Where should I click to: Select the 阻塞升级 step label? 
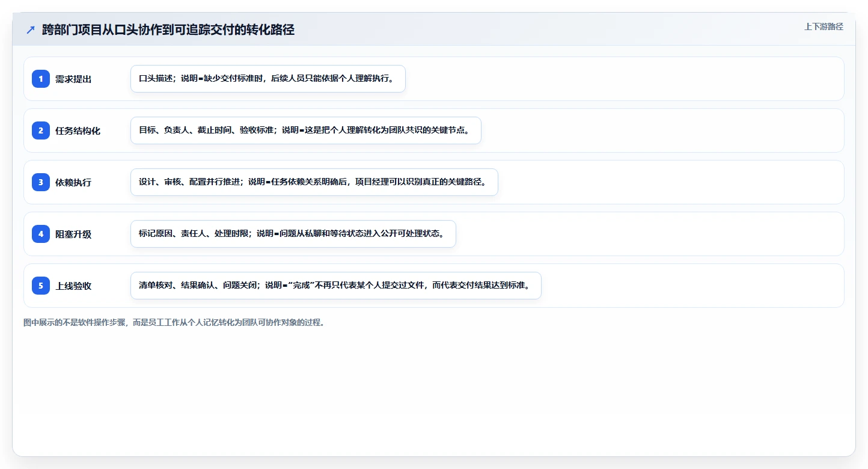[x=73, y=234]
